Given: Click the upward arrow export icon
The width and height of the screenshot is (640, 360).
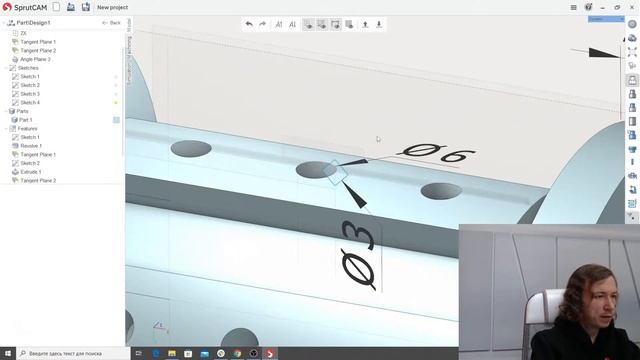Looking at the screenshot, I should (365, 24).
